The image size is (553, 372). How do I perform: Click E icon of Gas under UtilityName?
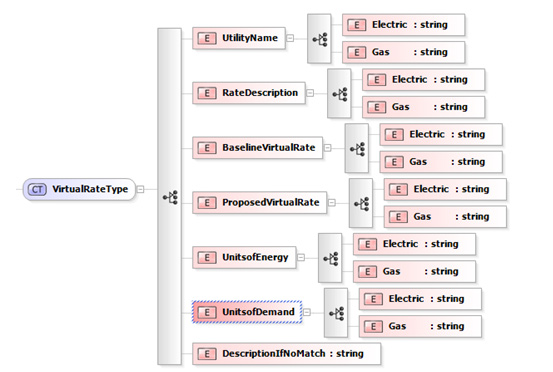point(357,53)
